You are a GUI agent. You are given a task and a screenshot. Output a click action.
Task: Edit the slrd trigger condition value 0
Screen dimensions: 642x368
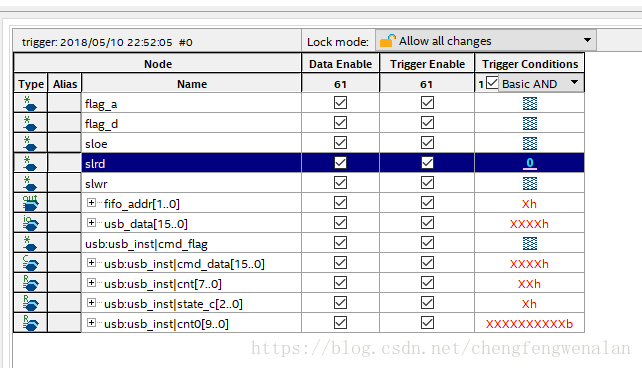pos(530,163)
